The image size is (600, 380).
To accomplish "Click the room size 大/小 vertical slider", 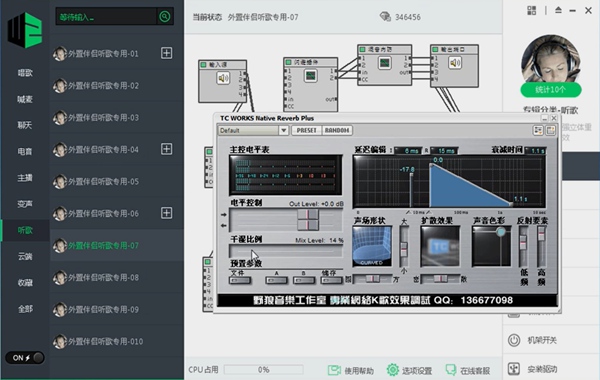I will [x=404, y=246].
